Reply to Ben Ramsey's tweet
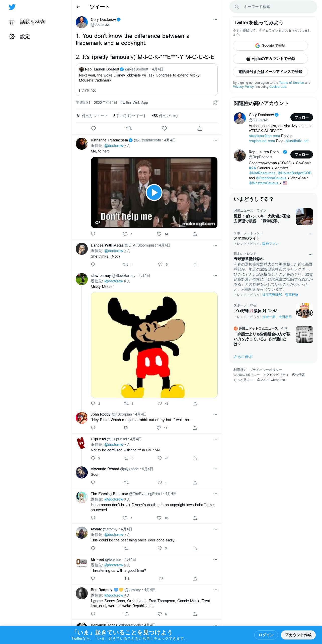The image size is (322, 644). [93, 614]
